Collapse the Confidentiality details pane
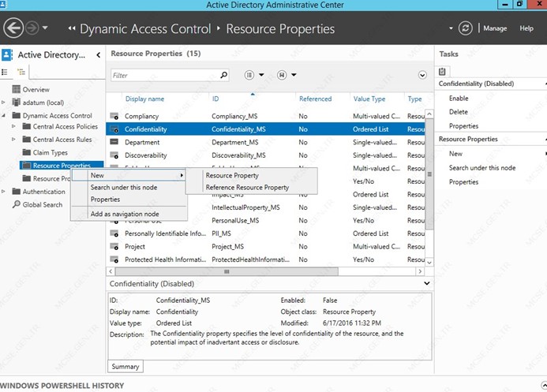This screenshot has height=392, width=547. 427,283
